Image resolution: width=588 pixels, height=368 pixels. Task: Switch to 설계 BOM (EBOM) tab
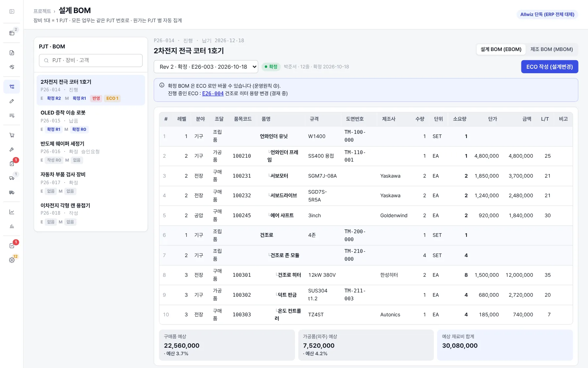tap(501, 49)
